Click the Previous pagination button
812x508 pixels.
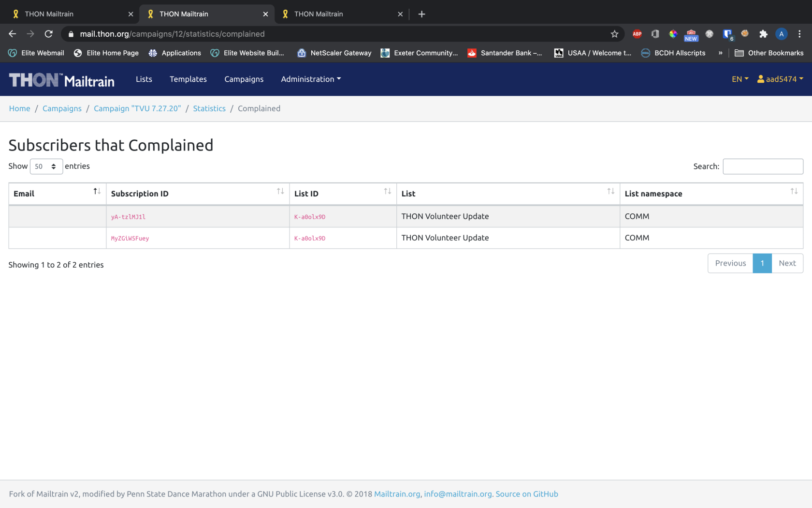[x=730, y=263]
